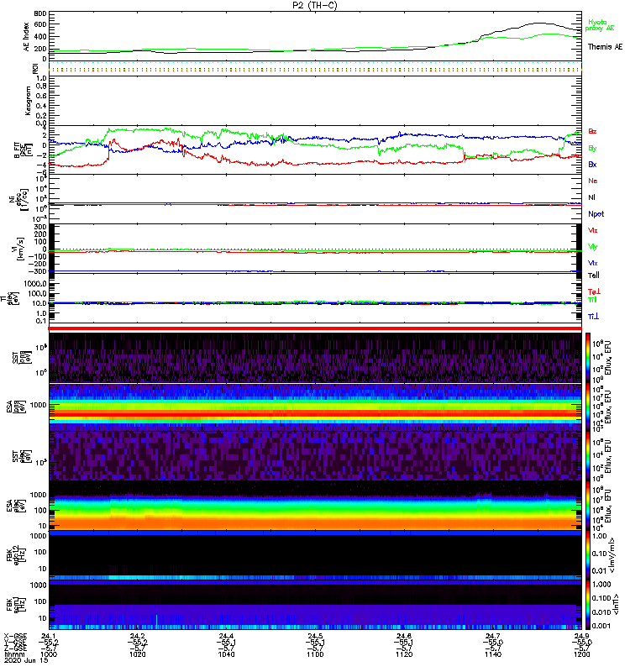This screenshot has height=672, width=630.
Task: Select the green 'Kyoto proxy AE' legend label
Action: (599, 25)
